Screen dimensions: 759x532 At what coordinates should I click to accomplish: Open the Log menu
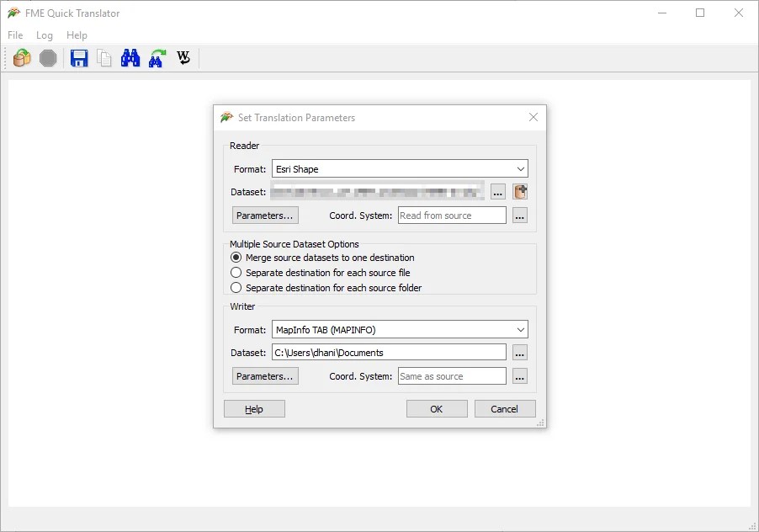pyautogui.click(x=44, y=35)
